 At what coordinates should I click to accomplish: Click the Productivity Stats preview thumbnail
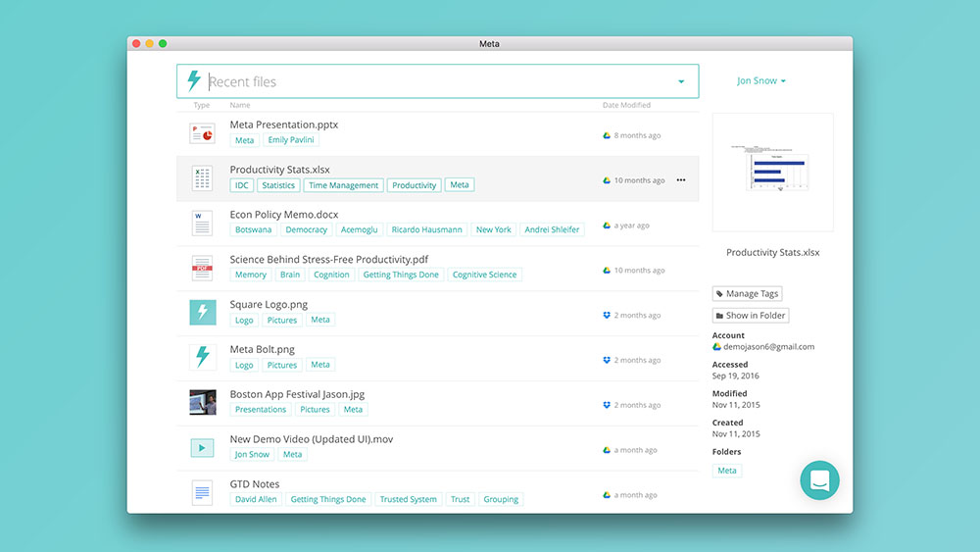773,172
